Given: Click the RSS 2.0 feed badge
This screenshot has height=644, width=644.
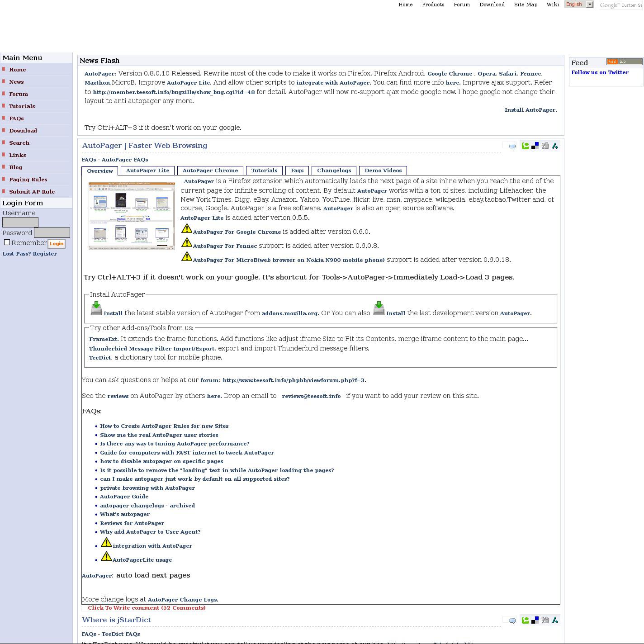Looking at the screenshot, I should click(x=624, y=62).
